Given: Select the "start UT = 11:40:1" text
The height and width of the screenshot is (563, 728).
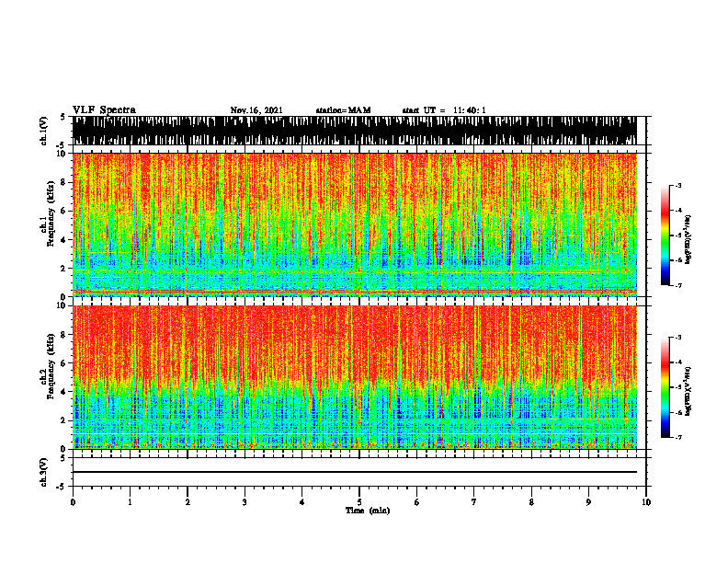Looking at the screenshot, I should click(444, 110).
